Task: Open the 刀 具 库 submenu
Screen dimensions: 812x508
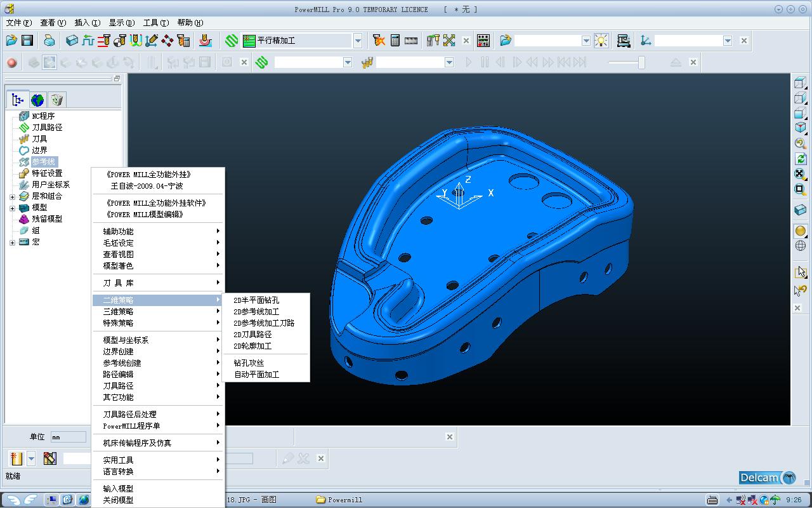Action: tap(158, 283)
